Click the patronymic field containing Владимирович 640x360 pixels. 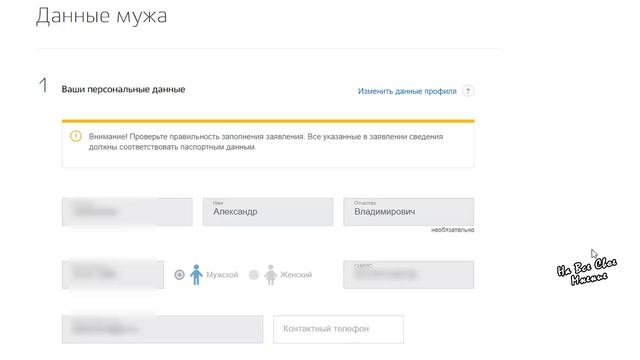point(409,212)
